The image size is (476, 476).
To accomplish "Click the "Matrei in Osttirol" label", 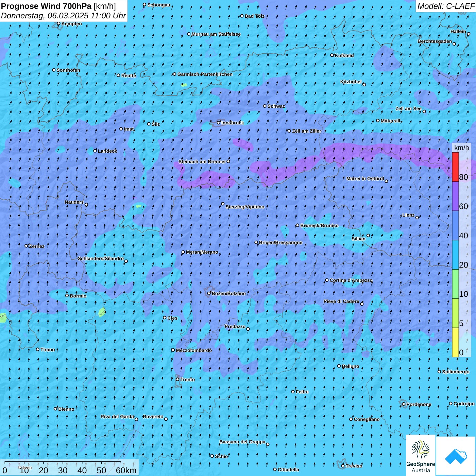I will (365, 178).
